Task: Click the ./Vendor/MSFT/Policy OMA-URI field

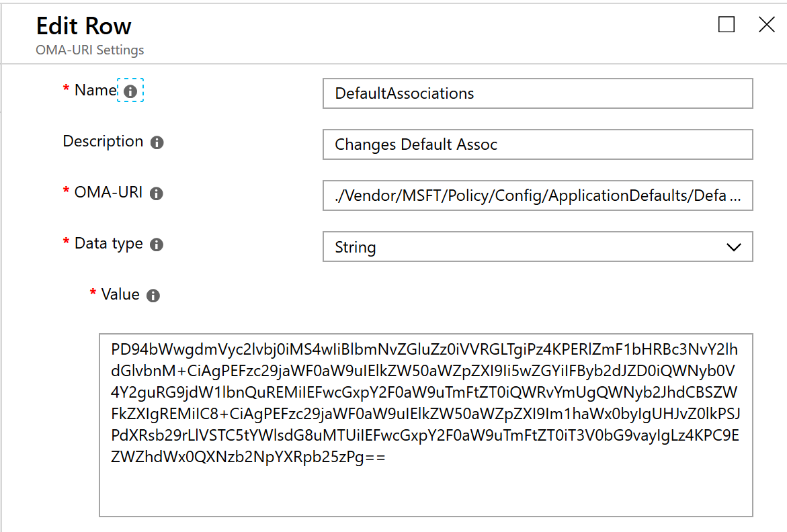Action: [537, 195]
